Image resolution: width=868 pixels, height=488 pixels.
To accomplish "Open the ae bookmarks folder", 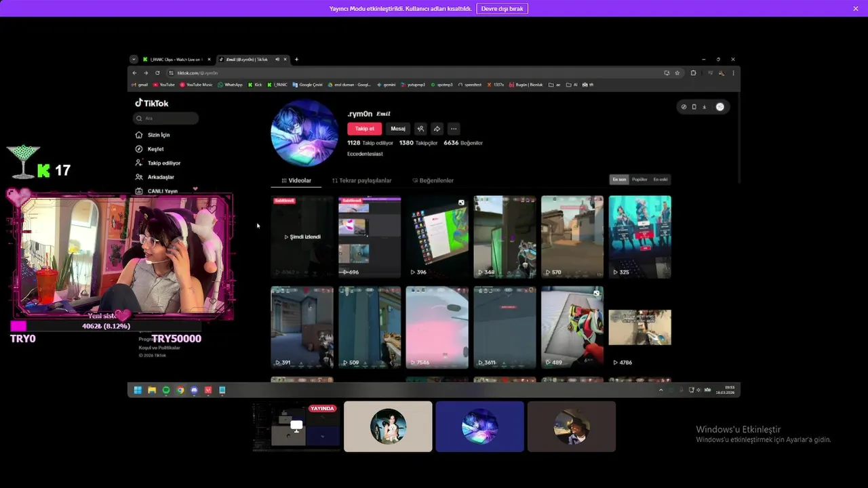I will [x=555, y=85].
